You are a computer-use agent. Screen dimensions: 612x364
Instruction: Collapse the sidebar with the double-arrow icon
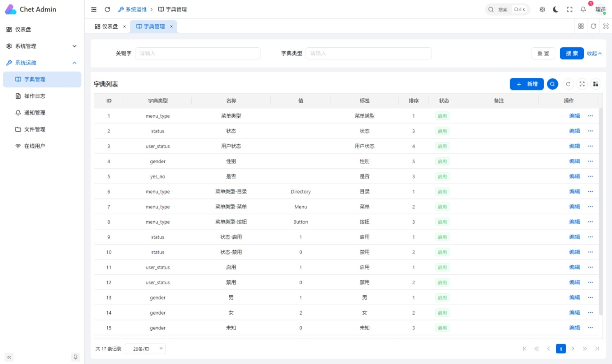coord(9,357)
